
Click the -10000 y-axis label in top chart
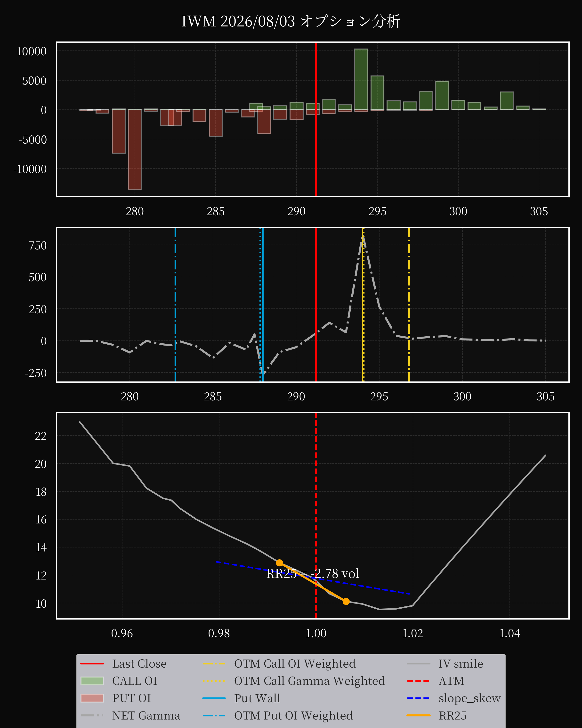30,169
